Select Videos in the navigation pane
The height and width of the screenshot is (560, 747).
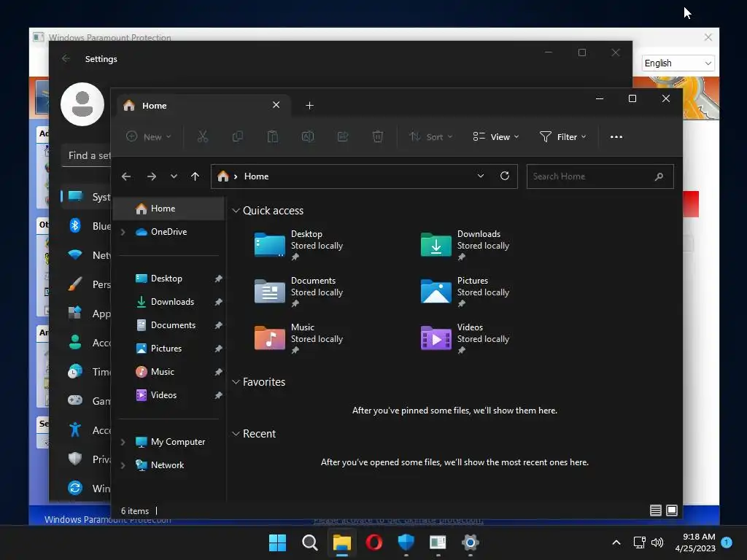169,395
